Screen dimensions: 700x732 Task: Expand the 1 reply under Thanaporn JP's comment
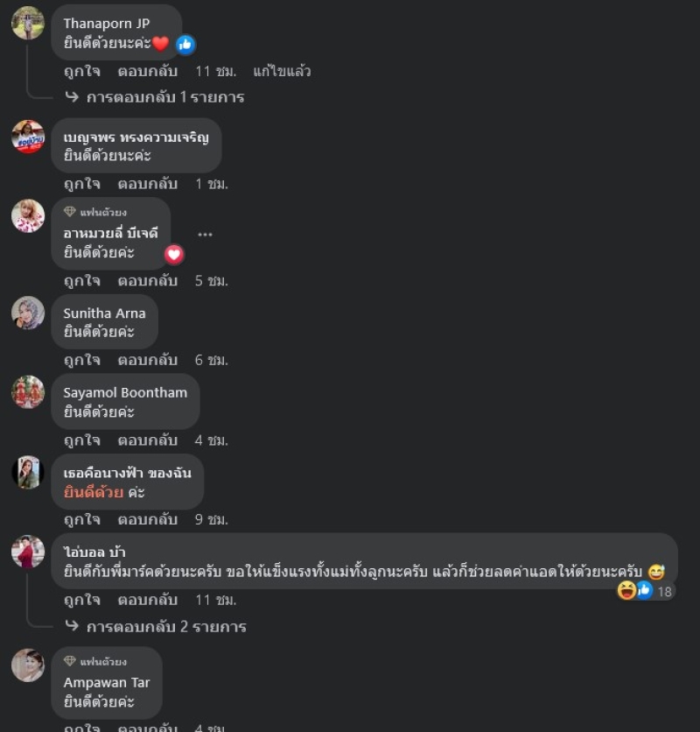pos(165,97)
